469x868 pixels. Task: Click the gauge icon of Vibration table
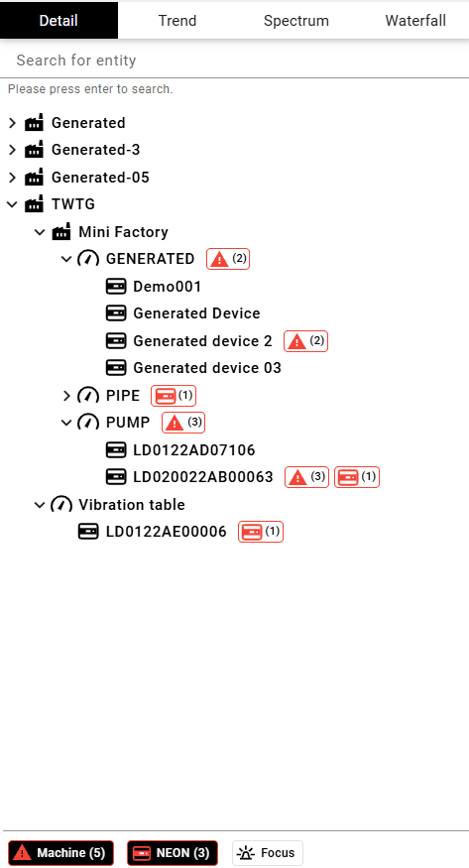tap(60, 504)
